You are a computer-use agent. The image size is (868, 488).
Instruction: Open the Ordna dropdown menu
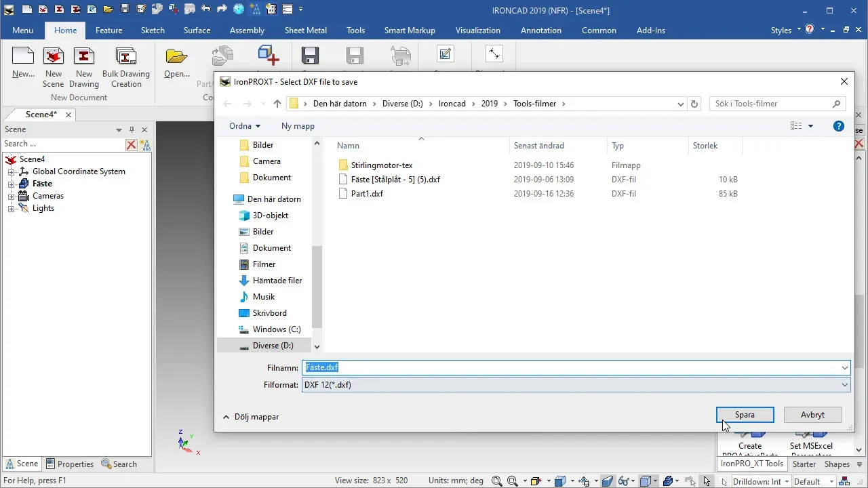tap(245, 126)
